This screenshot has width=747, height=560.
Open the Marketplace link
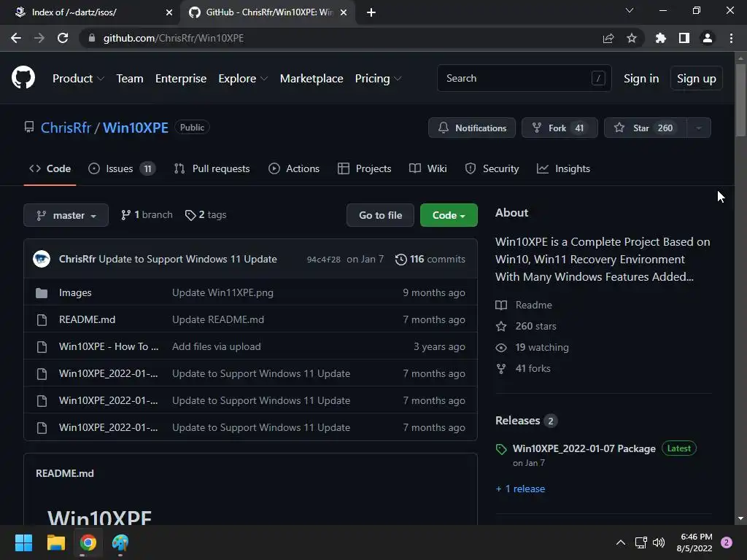point(311,79)
